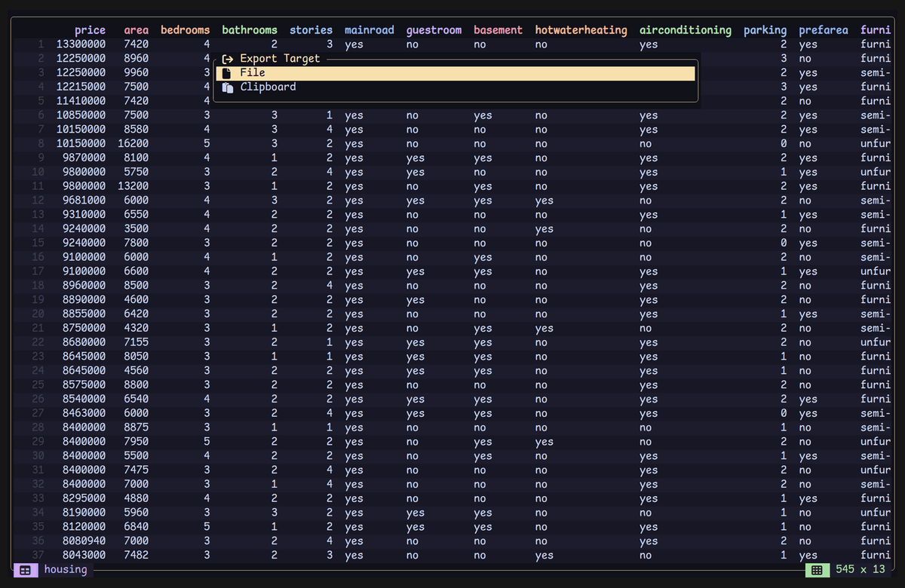Screen dimensions: 905x588
Task: Select the bathrooms column header
Action: point(250,30)
